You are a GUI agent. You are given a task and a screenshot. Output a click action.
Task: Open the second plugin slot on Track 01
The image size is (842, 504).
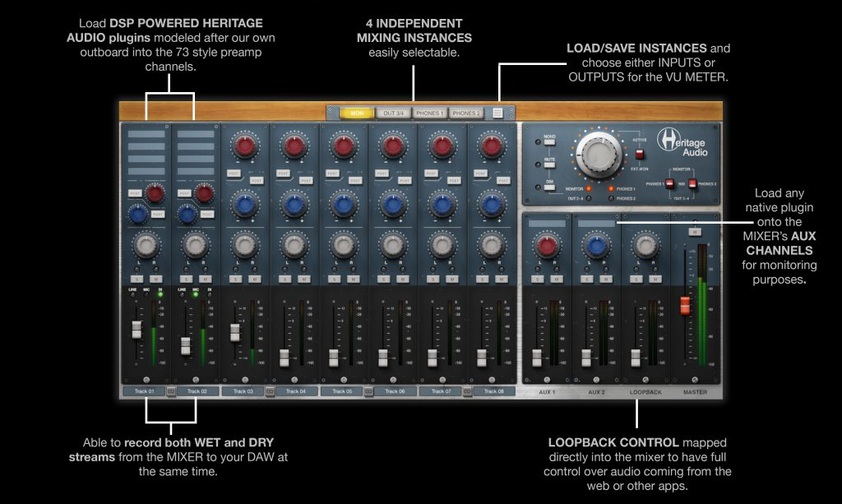(x=146, y=146)
